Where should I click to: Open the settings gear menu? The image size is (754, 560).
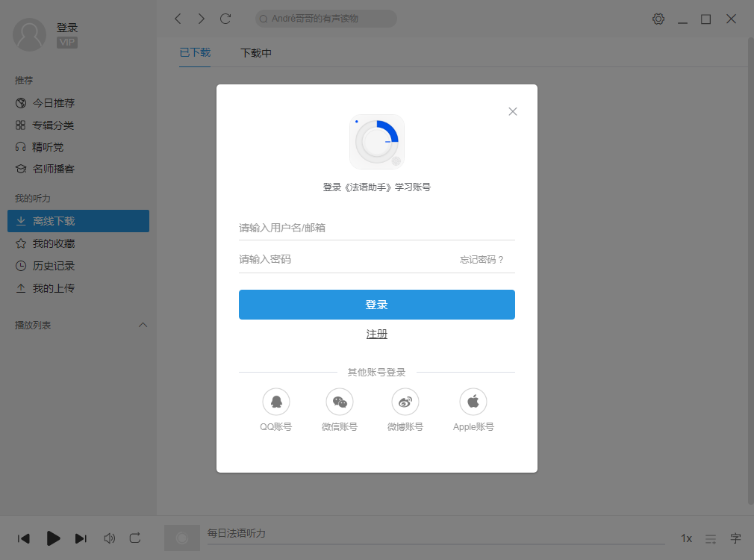pyautogui.click(x=658, y=19)
